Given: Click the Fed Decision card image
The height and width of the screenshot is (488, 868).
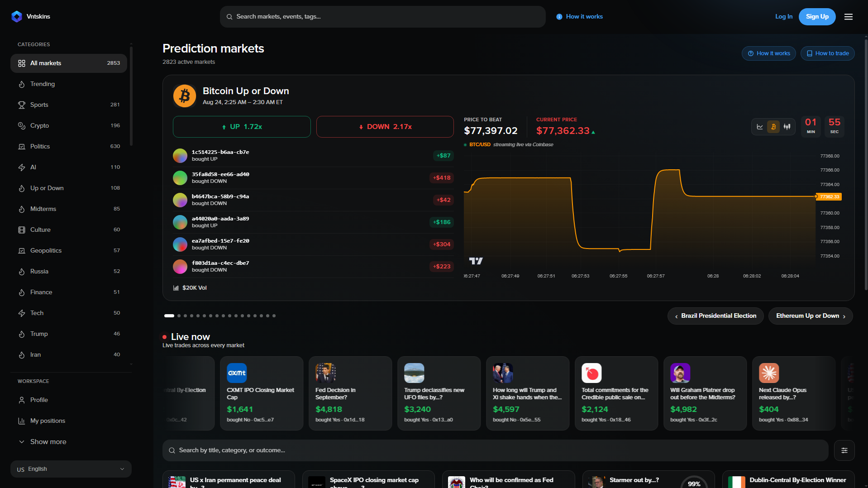Looking at the screenshot, I should 325,373.
